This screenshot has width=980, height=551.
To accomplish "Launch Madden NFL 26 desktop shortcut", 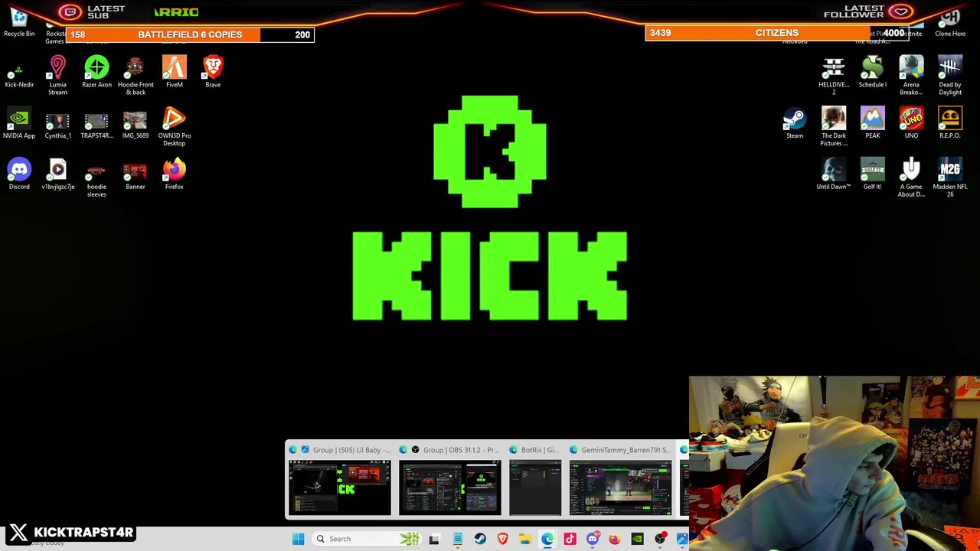I will coord(950,178).
